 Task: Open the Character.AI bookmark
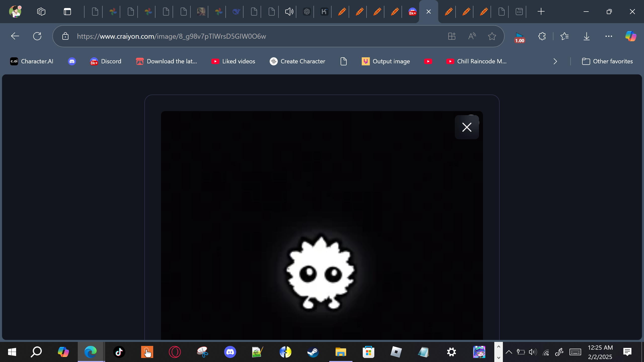[x=32, y=61]
